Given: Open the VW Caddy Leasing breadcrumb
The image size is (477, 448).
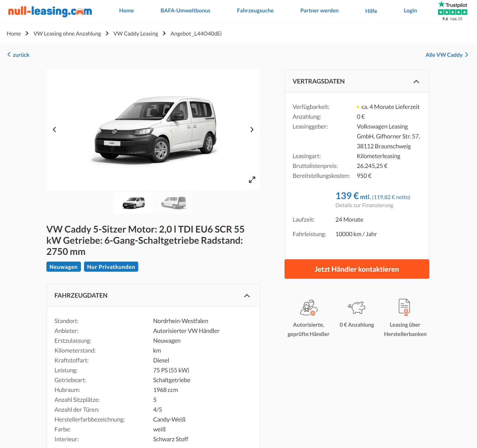Looking at the screenshot, I should (x=136, y=34).
